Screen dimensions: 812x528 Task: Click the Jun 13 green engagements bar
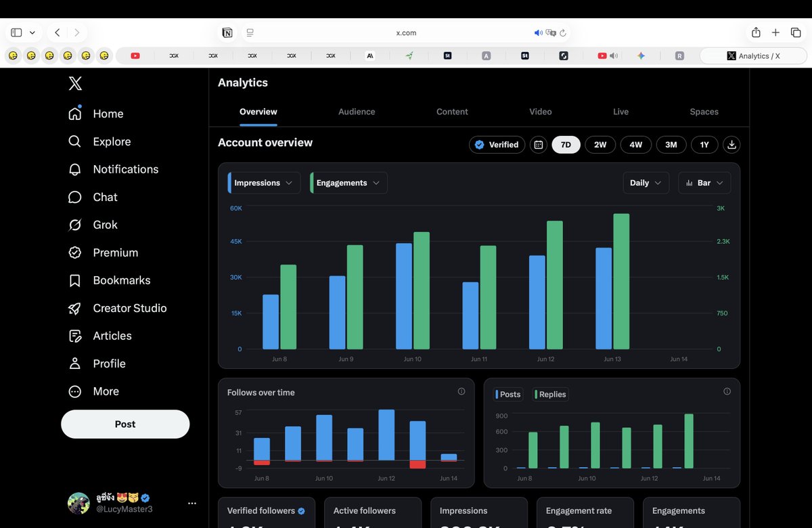coord(621,282)
